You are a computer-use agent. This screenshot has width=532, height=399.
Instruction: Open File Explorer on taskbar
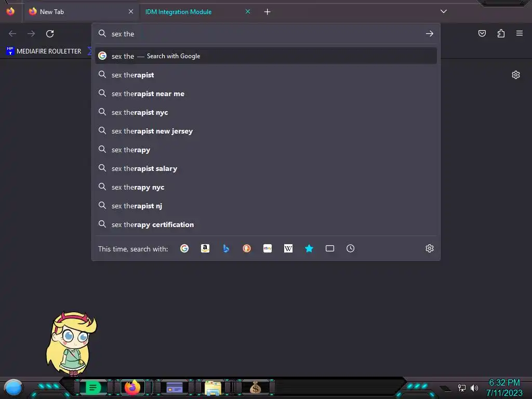[213, 388]
